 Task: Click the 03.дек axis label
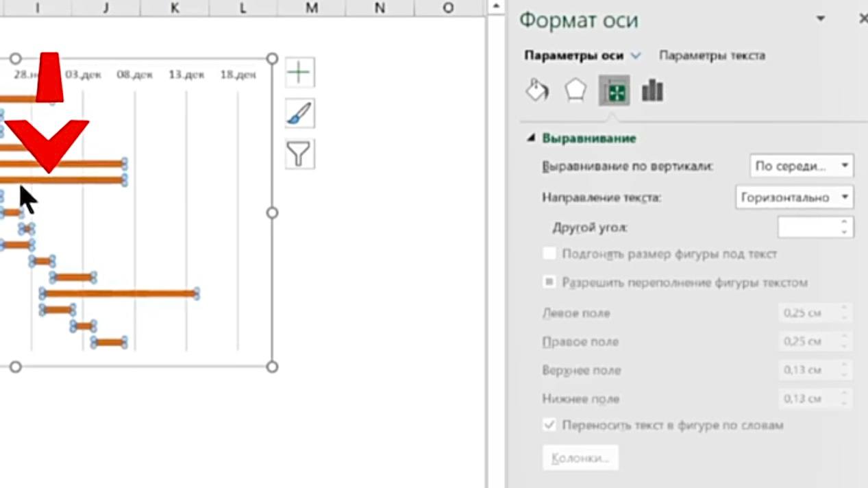(83, 75)
